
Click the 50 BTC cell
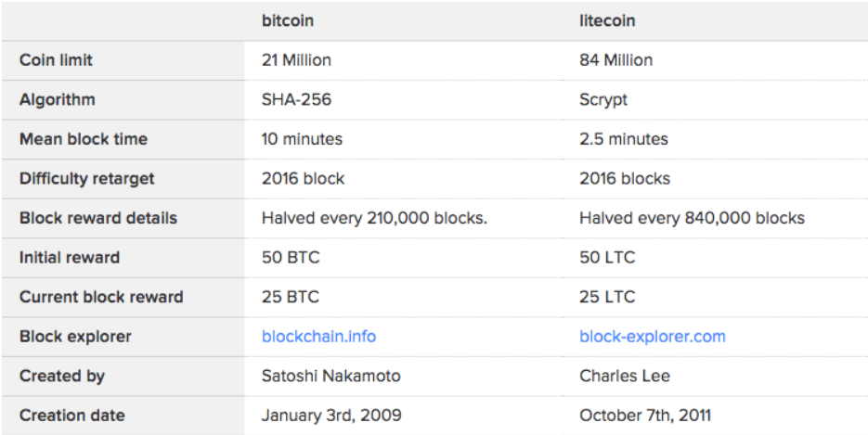291,258
